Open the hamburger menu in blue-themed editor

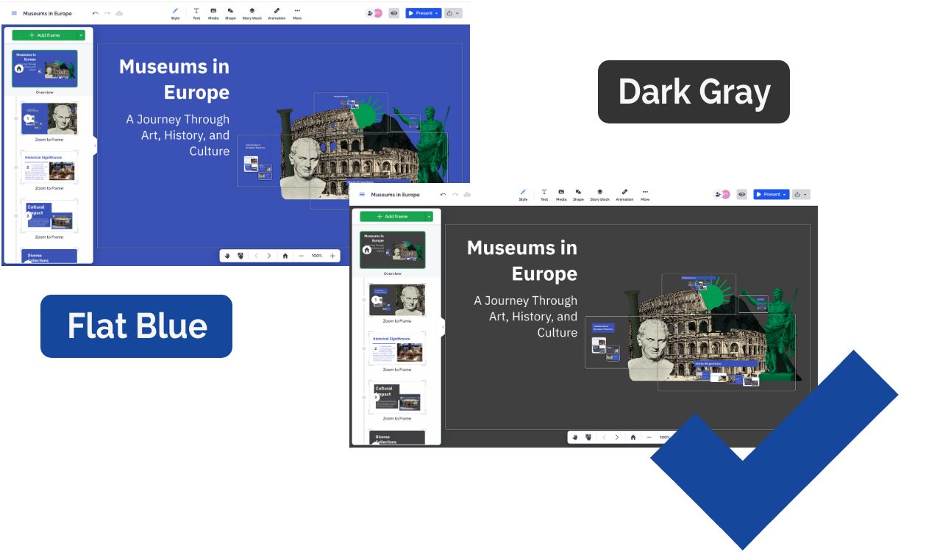click(x=14, y=13)
